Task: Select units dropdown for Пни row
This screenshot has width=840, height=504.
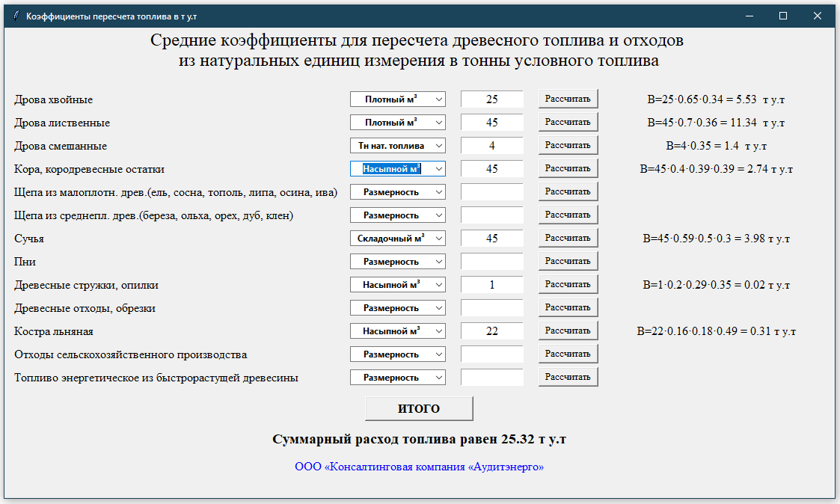Action: pyautogui.click(x=397, y=262)
